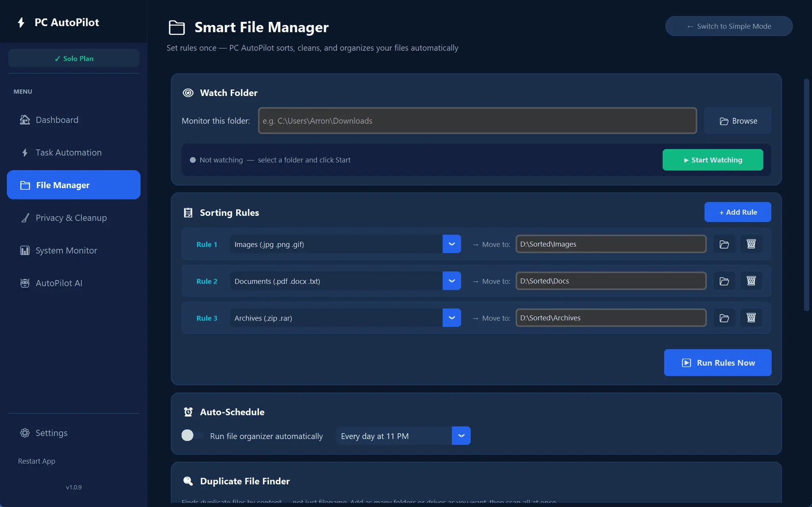
Task: Click the D:\Sorted\Images destination field
Action: tap(611, 244)
